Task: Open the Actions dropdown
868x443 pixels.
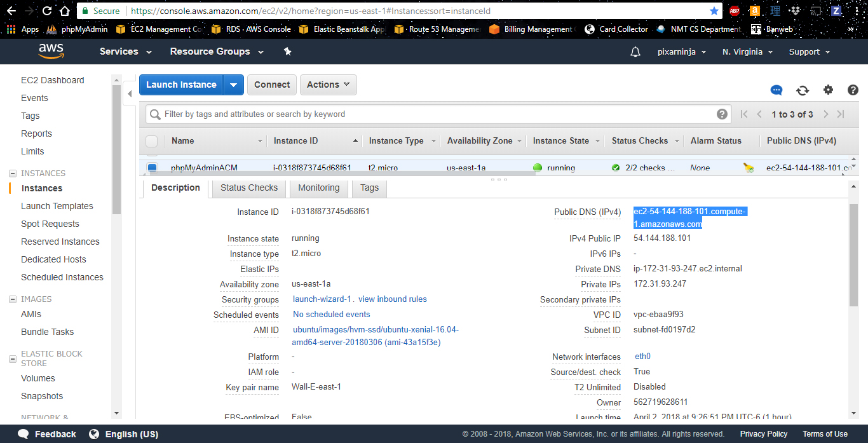Action: coord(329,85)
